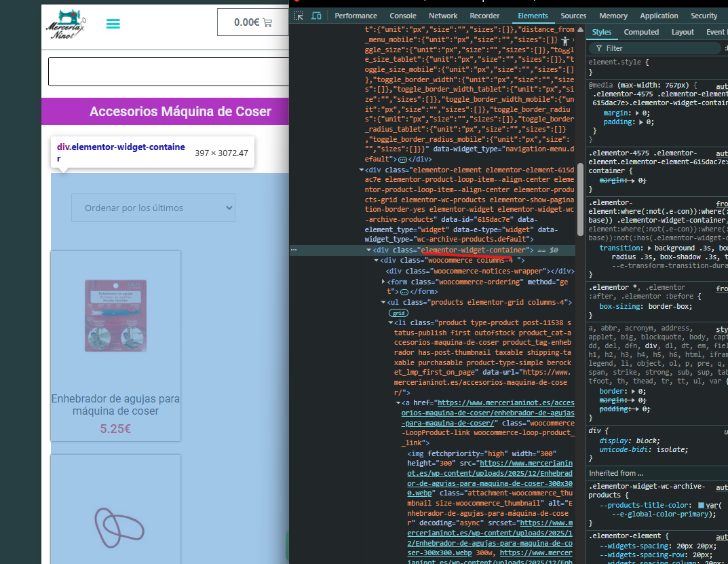Click the accessibility person icon in DOM panel
The width and height of the screenshot is (728, 564).
pos(565,41)
